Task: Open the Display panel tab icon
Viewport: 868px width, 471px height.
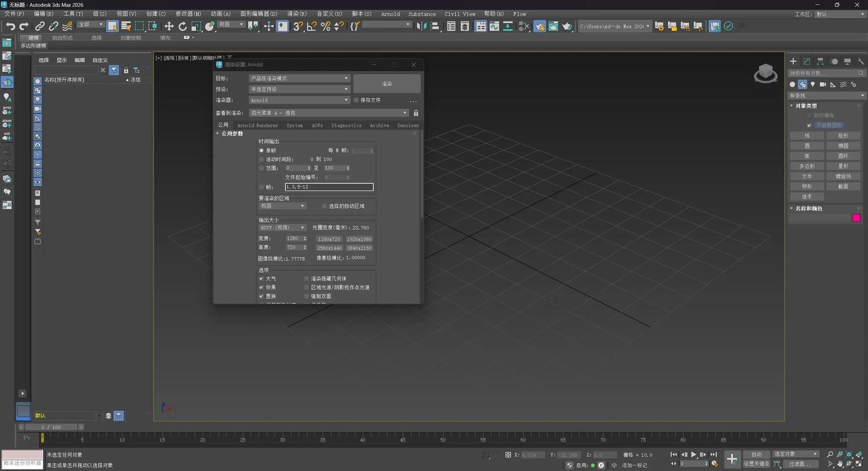Action: [847, 61]
